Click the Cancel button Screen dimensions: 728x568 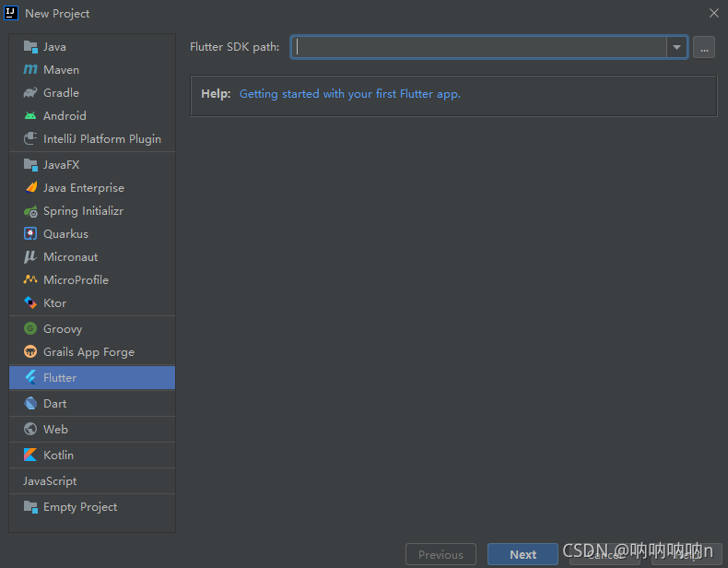pos(605,554)
